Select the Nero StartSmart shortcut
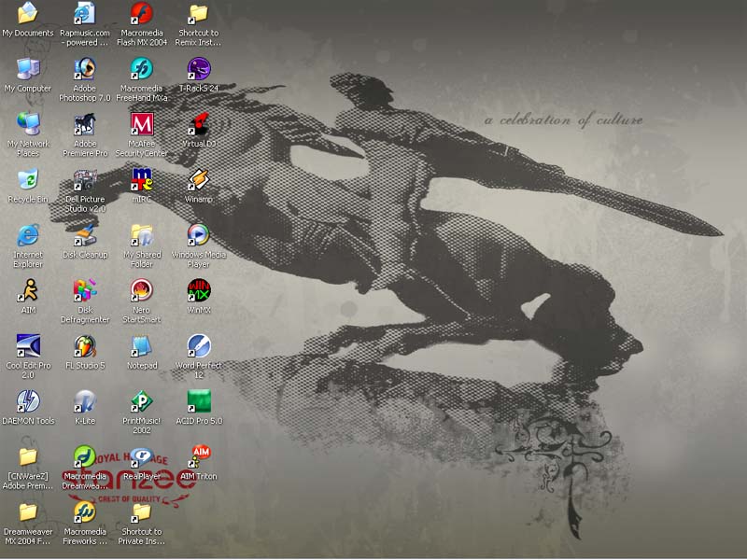The width and height of the screenshot is (747, 560). 142,290
